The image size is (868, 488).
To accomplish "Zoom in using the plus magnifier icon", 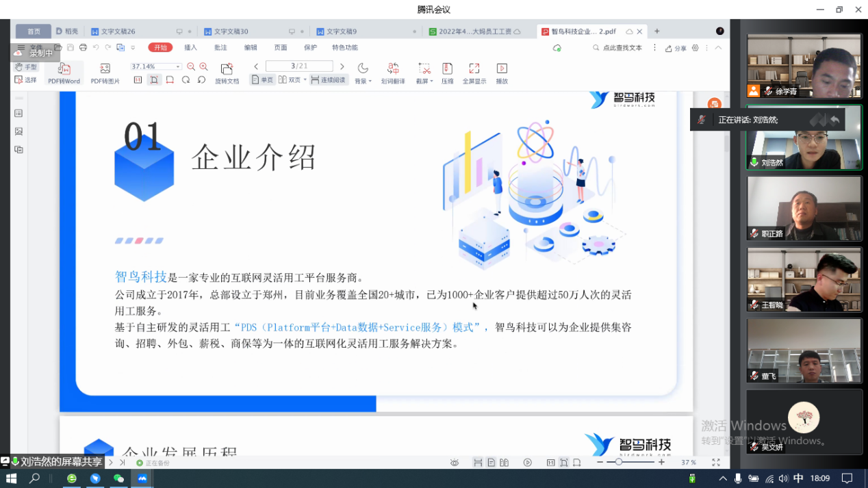I will (x=203, y=66).
